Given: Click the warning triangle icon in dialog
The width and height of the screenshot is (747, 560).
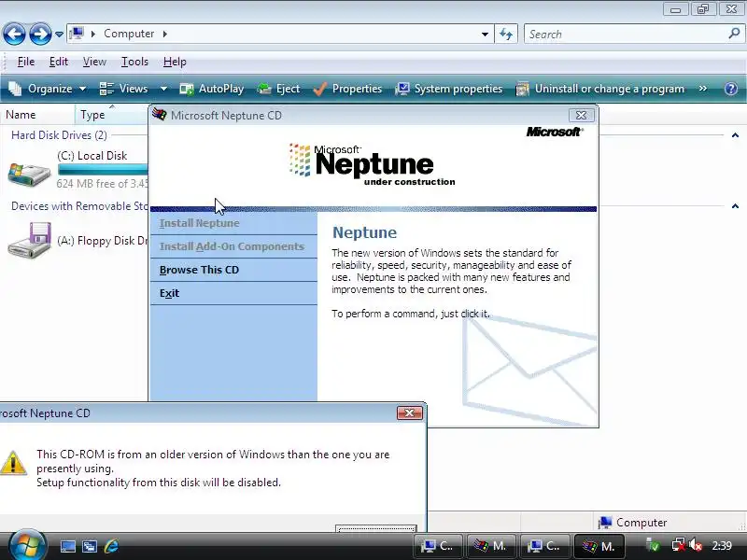Looking at the screenshot, I should pyautogui.click(x=13, y=463).
